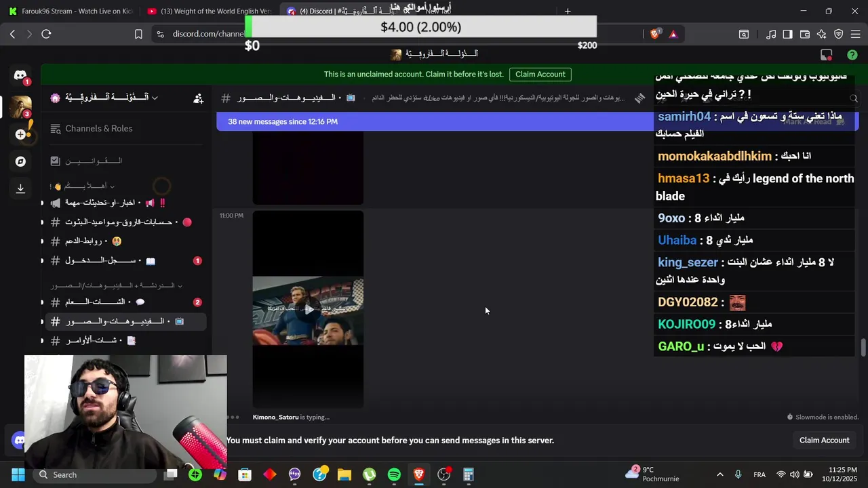Launch Spotify from the taskbar
Viewport: 868px width, 488px height.
pyautogui.click(x=394, y=474)
